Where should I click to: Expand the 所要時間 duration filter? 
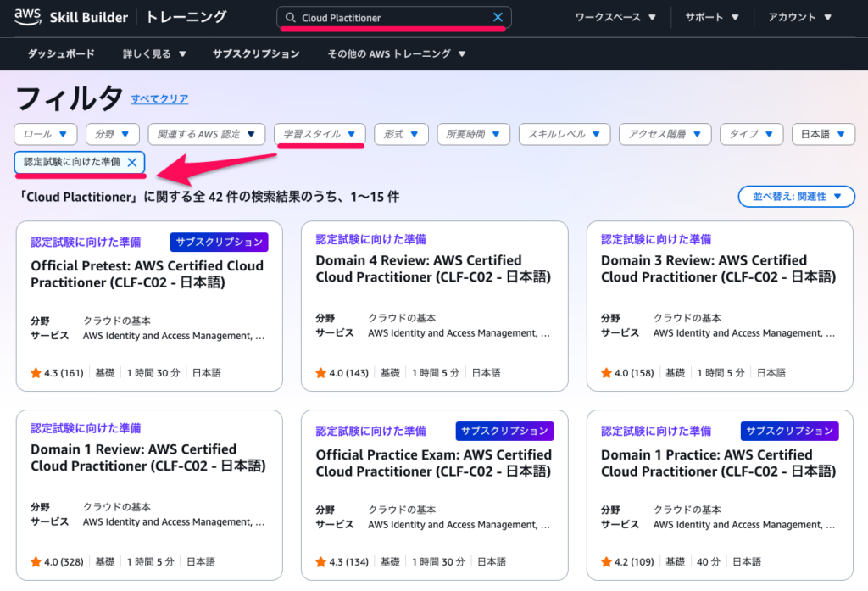pyautogui.click(x=473, y=134)
